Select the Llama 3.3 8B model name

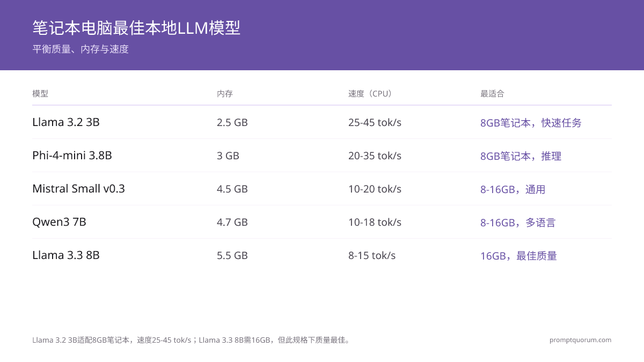(66, 255)
